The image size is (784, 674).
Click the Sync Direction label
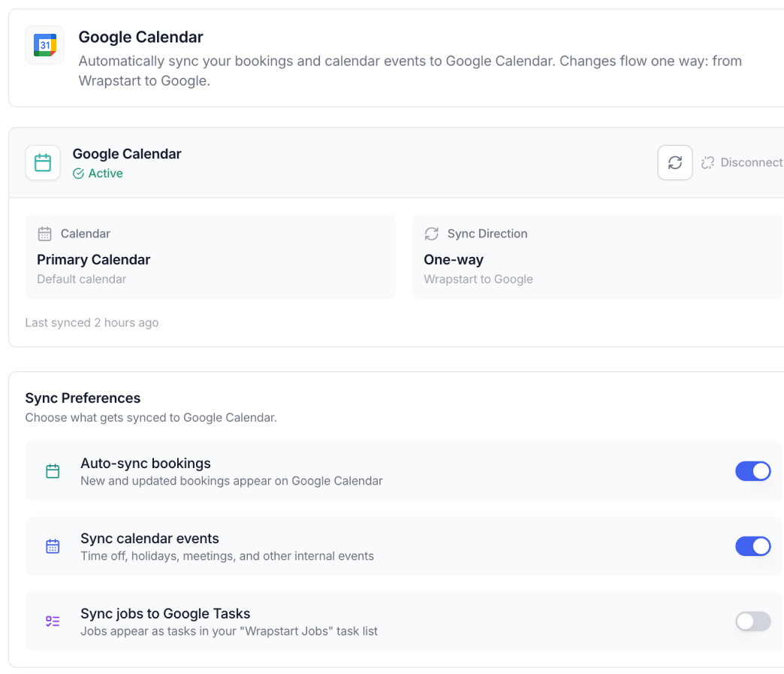(487, 234)
